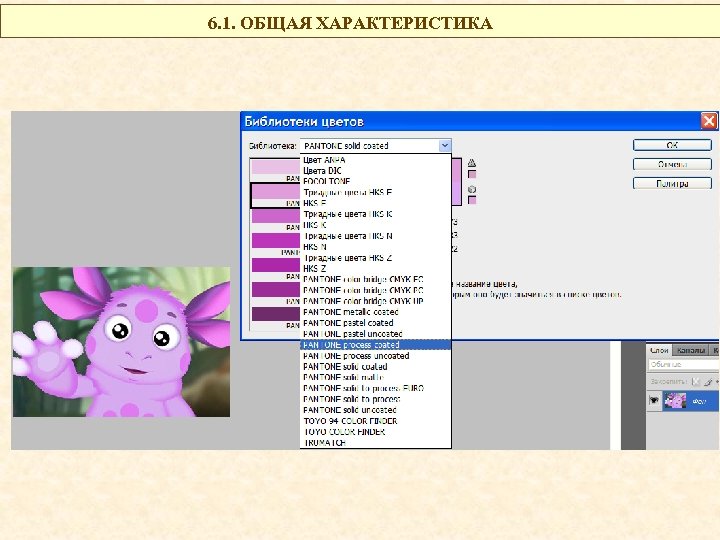
Task: Click the web-safe color square
Action: 472,200
